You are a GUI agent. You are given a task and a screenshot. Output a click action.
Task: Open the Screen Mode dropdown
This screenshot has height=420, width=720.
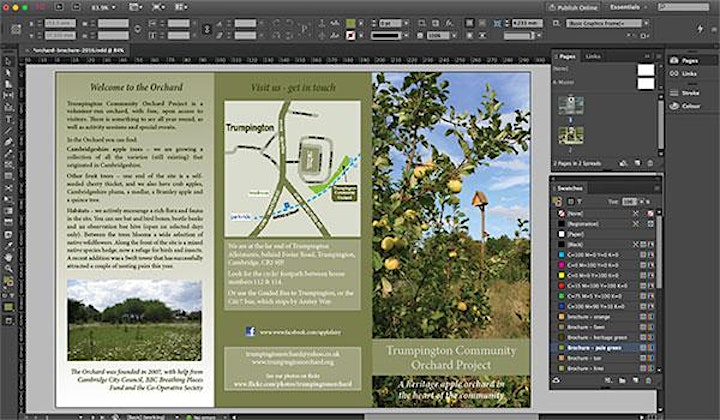159,7
